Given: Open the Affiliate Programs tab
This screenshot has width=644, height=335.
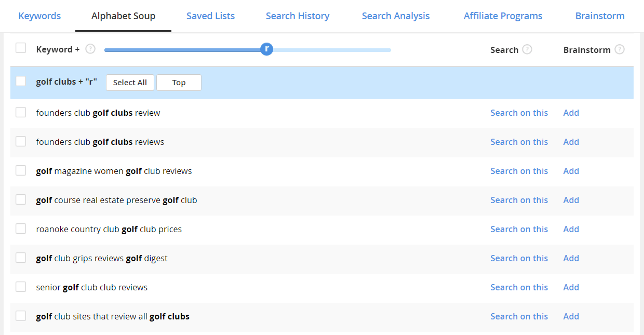Looking at the screenshot, I should tap(503, 16).
